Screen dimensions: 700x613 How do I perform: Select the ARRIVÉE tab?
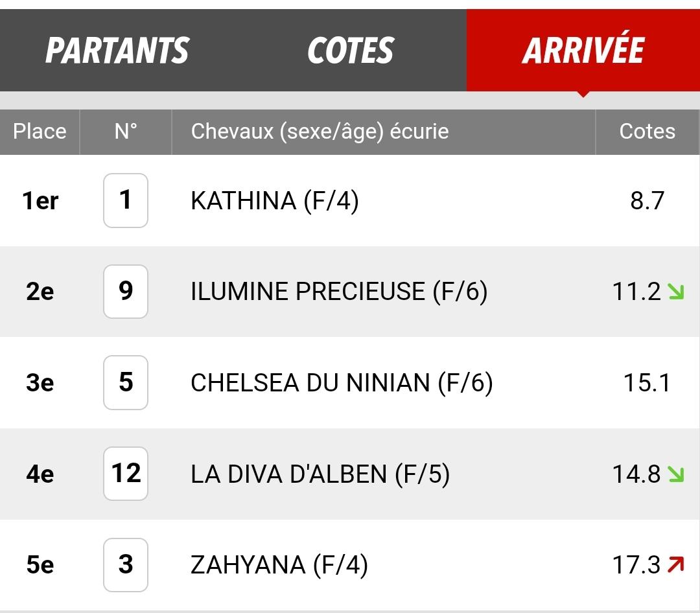(x=583, y=50)
